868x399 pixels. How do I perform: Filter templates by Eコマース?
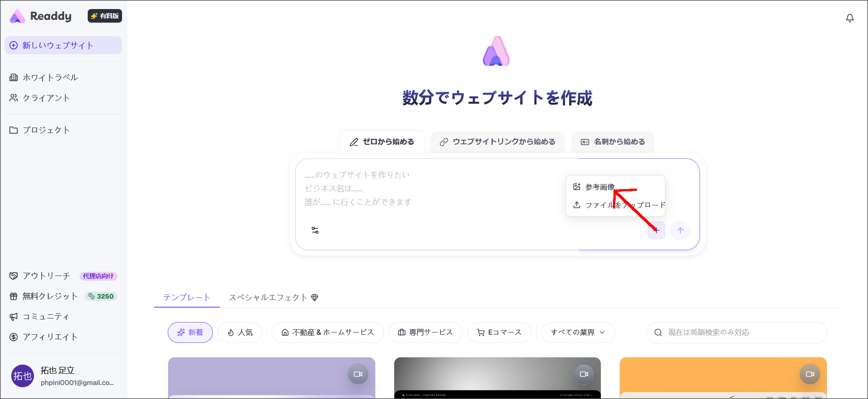pyautogui.click(x=500, y=332)
